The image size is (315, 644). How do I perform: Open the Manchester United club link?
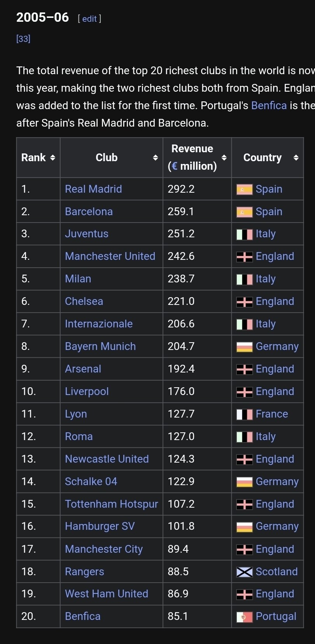click(110, 256)
